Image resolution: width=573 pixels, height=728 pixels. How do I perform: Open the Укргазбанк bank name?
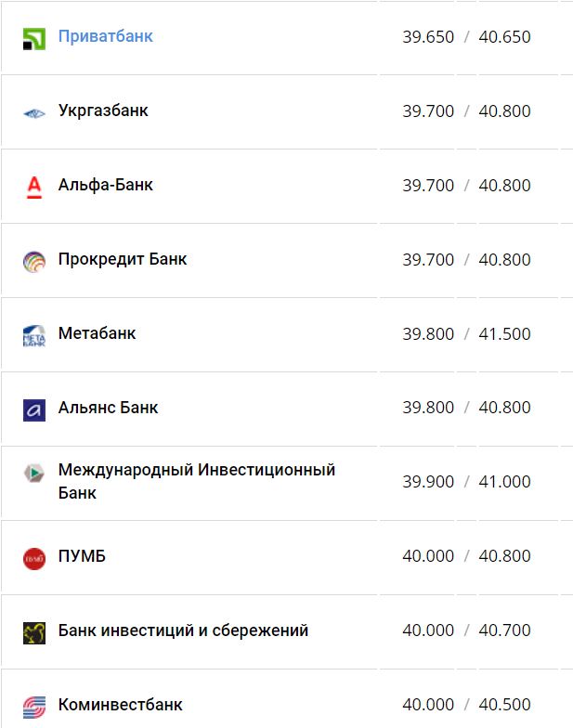[x=103, y=110]
